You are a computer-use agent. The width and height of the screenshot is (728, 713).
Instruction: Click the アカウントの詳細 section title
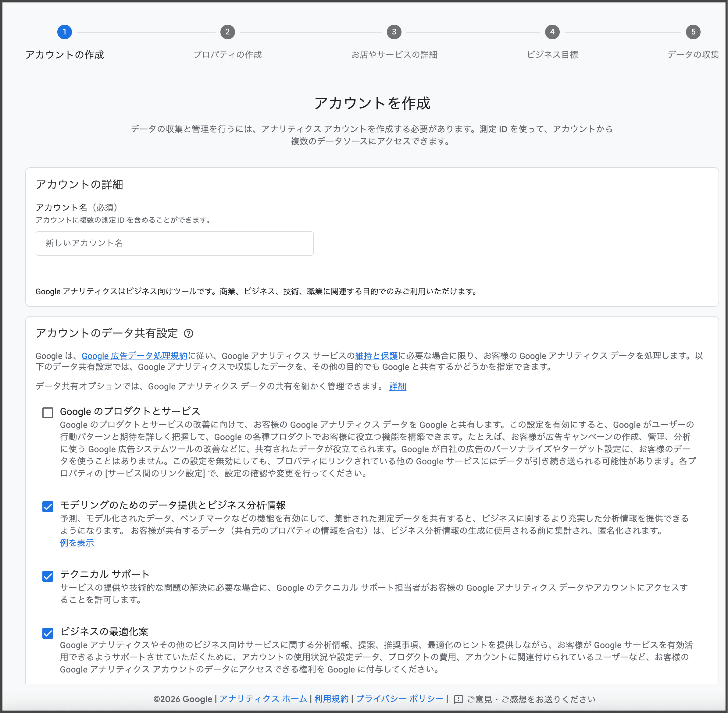coord(80,184)
